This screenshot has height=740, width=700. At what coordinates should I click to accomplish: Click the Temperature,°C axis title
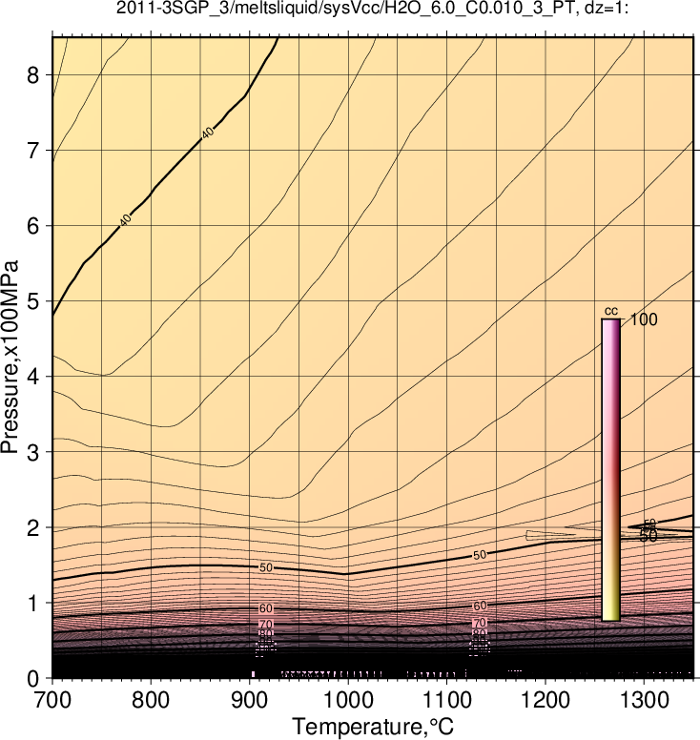pos(373,727)
